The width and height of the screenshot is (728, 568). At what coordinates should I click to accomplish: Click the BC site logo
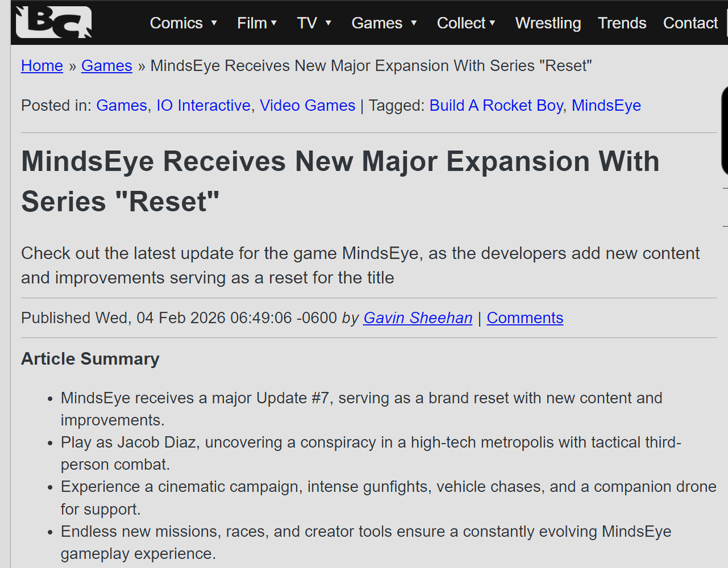pyautogui.click(x=54, y=22)
